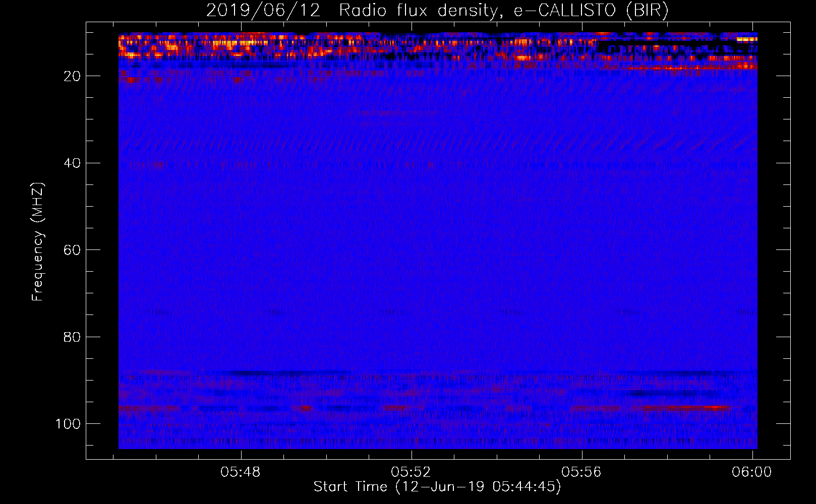Click the bright yellow patch at top right of spectrogram
This screenshot has height=504, width=816.
(747, 39)
